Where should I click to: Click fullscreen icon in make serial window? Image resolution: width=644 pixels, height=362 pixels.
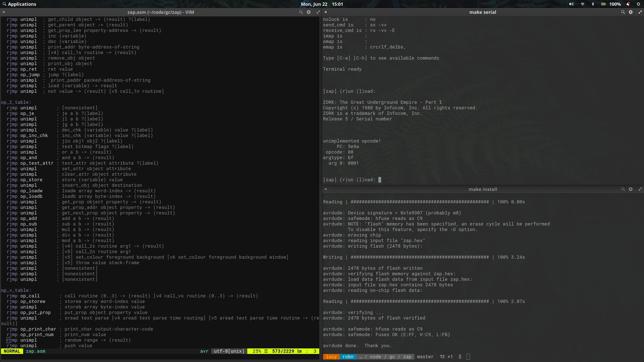point(640,12)
